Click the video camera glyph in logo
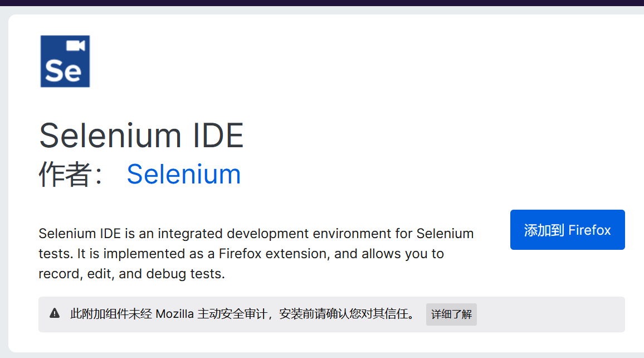 pos(76,46)
